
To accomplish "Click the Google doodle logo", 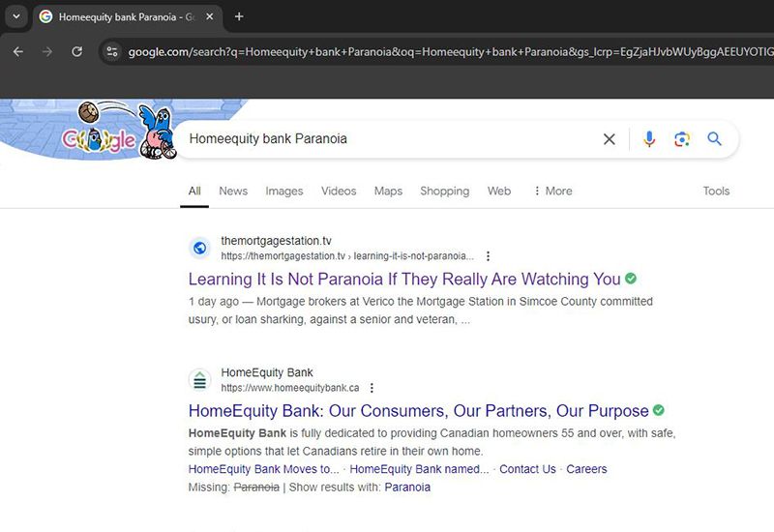I will pos(118,131).
